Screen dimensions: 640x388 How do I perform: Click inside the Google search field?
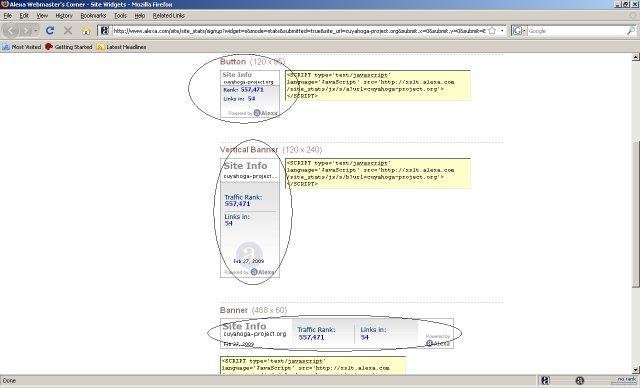click(576, 31)
